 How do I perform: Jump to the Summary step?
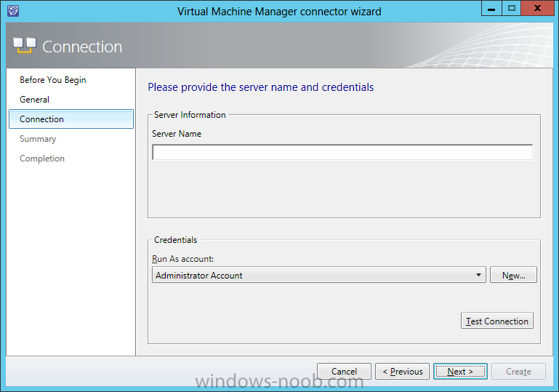pos(38,139)
